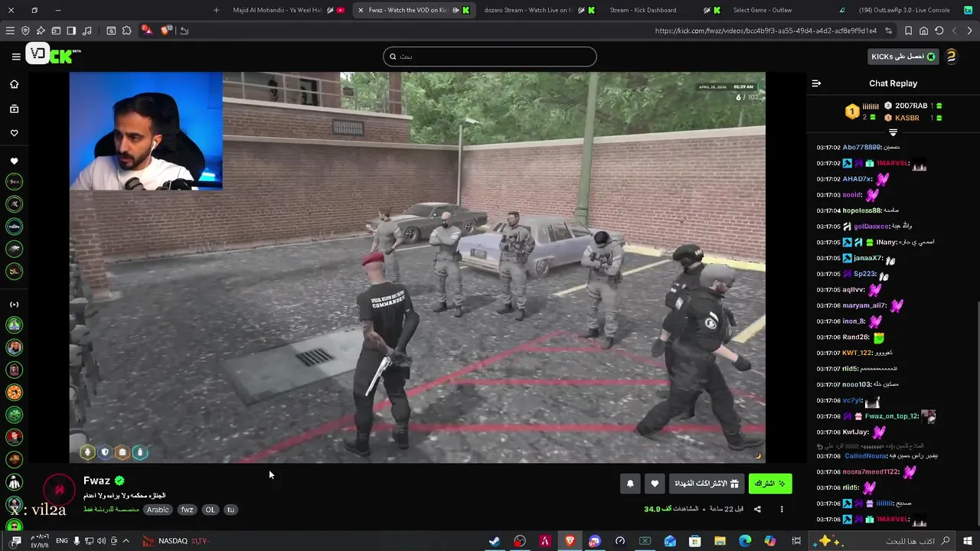This screenshot has height=551, width=980.
Task: Open Browse icon in Kick sidebar
Action: (14, 109)
